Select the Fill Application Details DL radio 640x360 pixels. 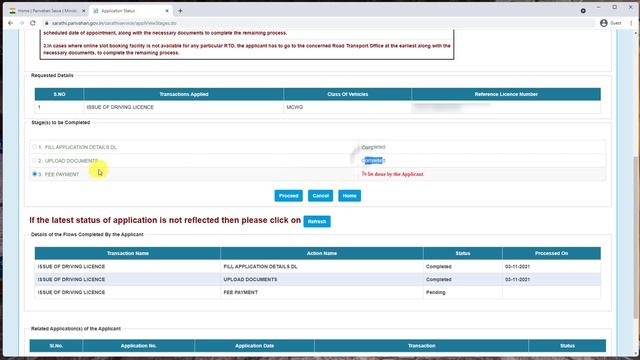point(35,147)
